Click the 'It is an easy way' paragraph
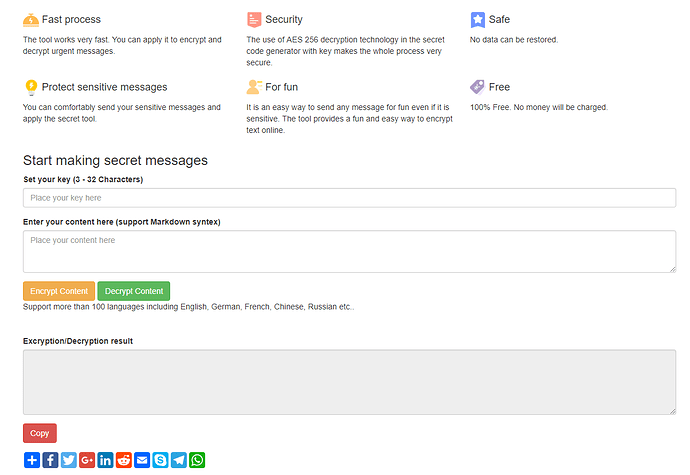This screenshot has height=475, width=690. 349,119
